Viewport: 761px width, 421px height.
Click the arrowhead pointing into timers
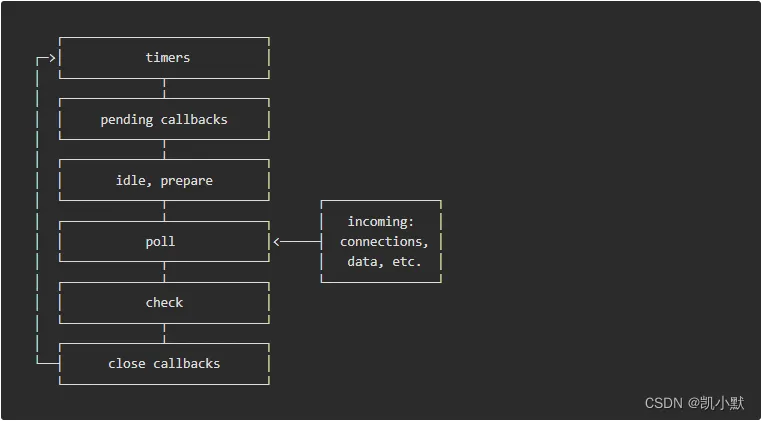(51, 58)
